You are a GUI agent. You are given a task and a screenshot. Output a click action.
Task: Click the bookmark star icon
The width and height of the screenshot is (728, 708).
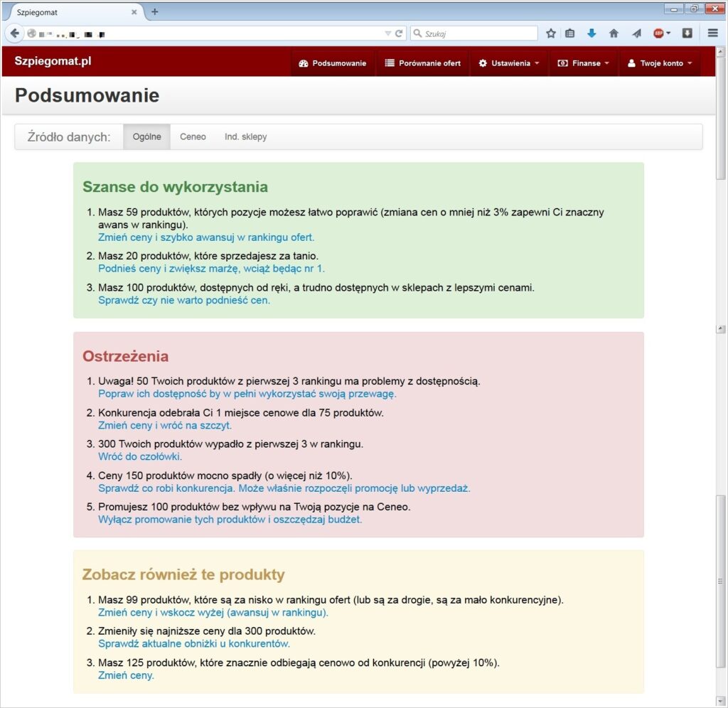pos(551,33)
